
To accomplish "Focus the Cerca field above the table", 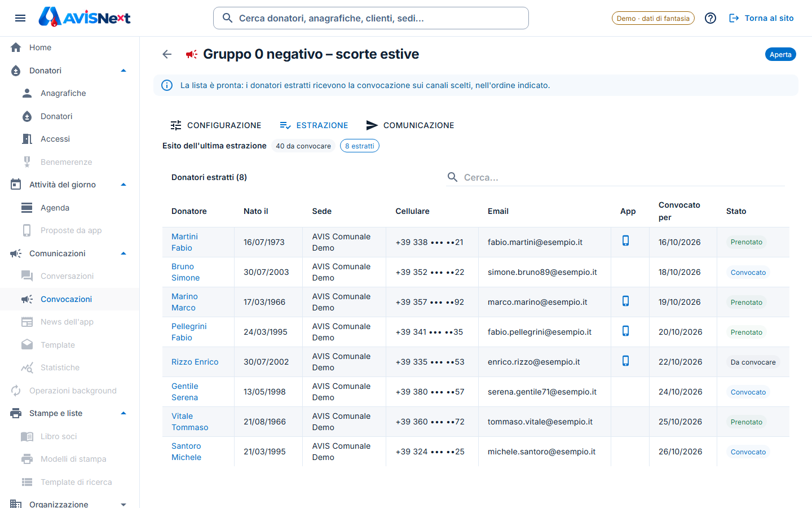I will point(615,177).
